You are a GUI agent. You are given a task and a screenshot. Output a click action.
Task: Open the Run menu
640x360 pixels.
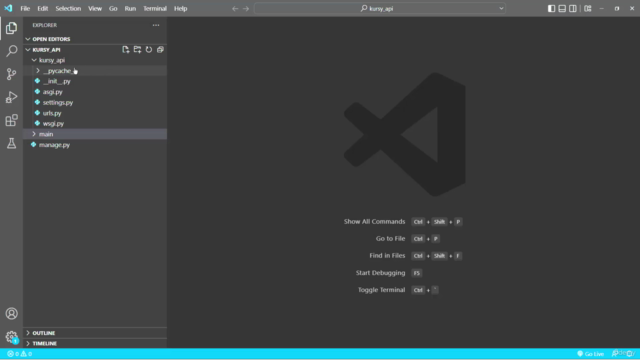click(x=130, y=9)
